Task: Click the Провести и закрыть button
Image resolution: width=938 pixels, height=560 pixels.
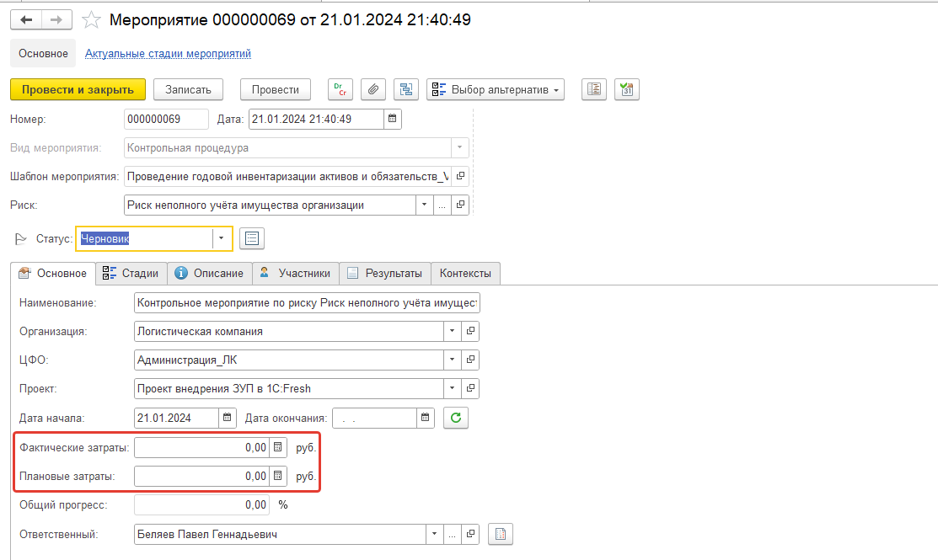Action: click(78, 89)
